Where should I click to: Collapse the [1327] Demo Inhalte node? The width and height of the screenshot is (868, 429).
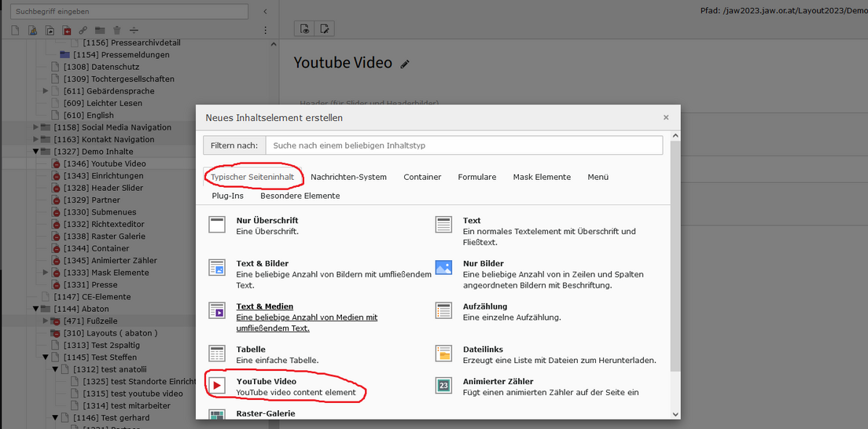36,151
